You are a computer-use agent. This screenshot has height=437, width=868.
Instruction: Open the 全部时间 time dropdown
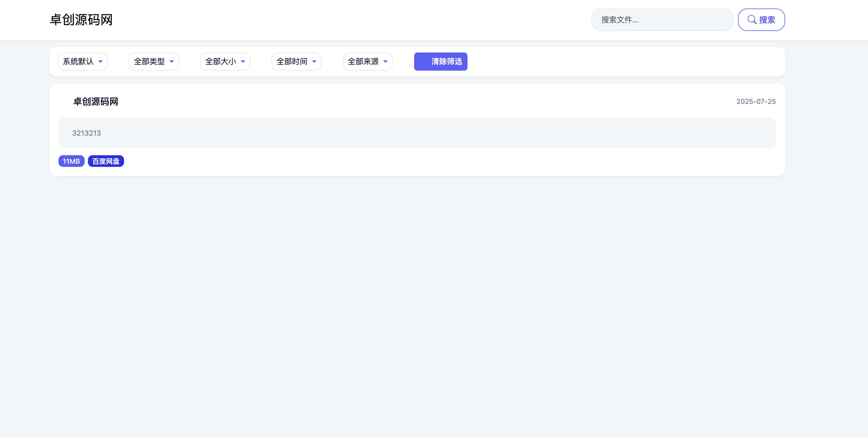pyautogui.click(x=296, y=62)
